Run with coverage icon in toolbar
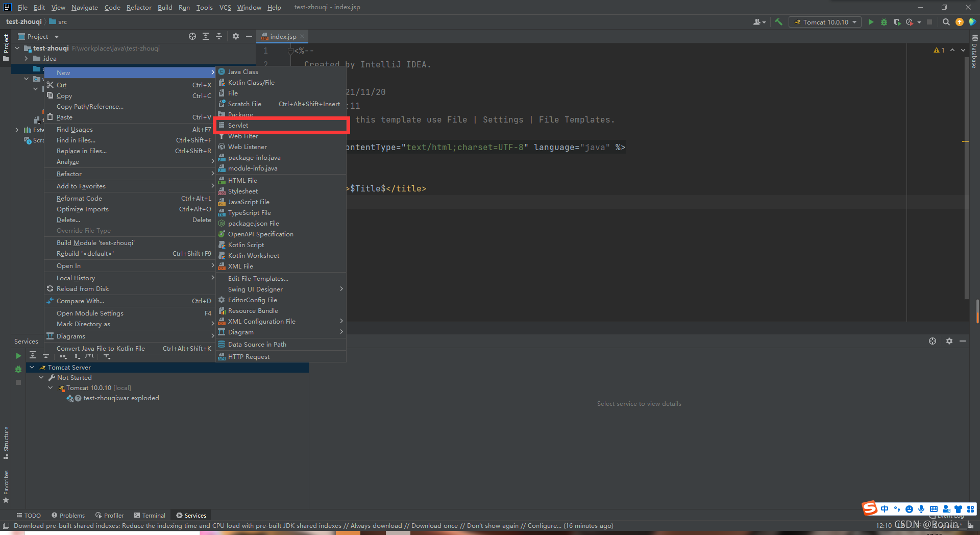The width and height of the screenshot is (980, 535). pos(897,22)
